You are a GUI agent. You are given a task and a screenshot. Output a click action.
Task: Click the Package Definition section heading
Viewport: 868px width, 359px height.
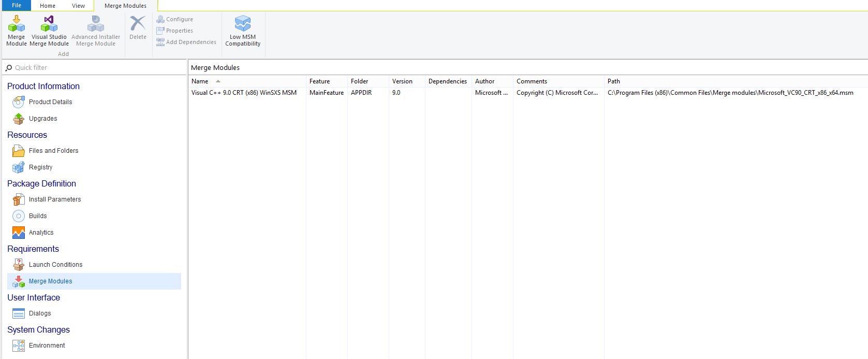tap(41, 183)
